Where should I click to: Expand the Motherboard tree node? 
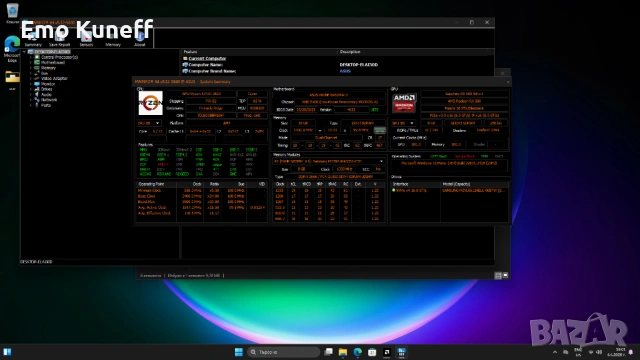pos(31,62)
